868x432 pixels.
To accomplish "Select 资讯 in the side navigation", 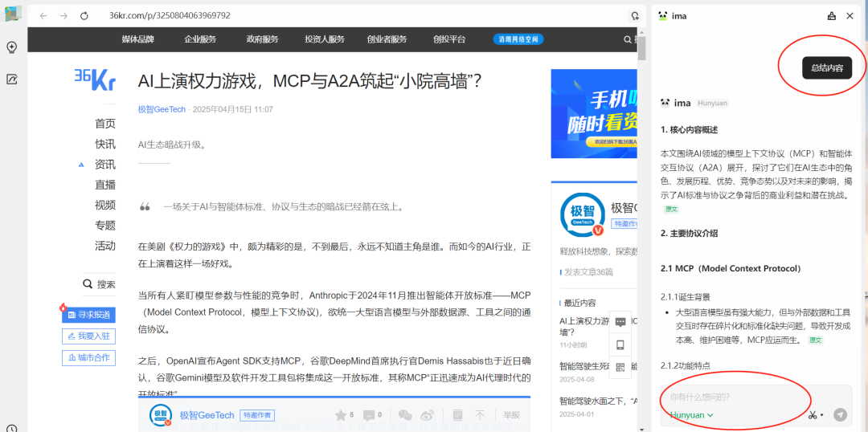I will click(x=105, y=165).
